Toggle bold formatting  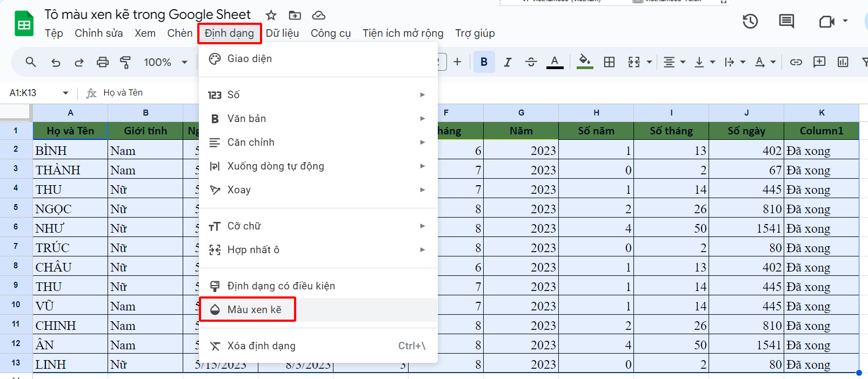tap(484, 62)
